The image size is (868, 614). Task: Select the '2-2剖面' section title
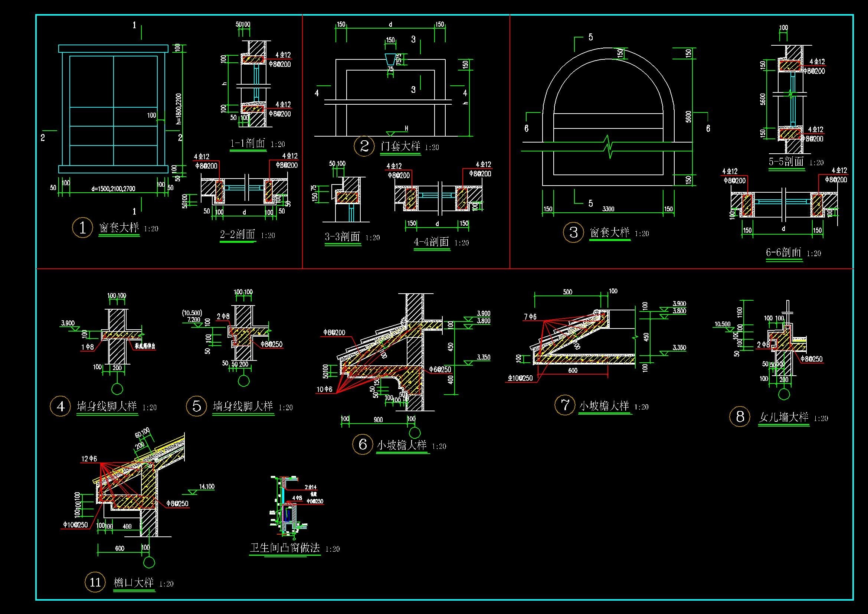238,234
